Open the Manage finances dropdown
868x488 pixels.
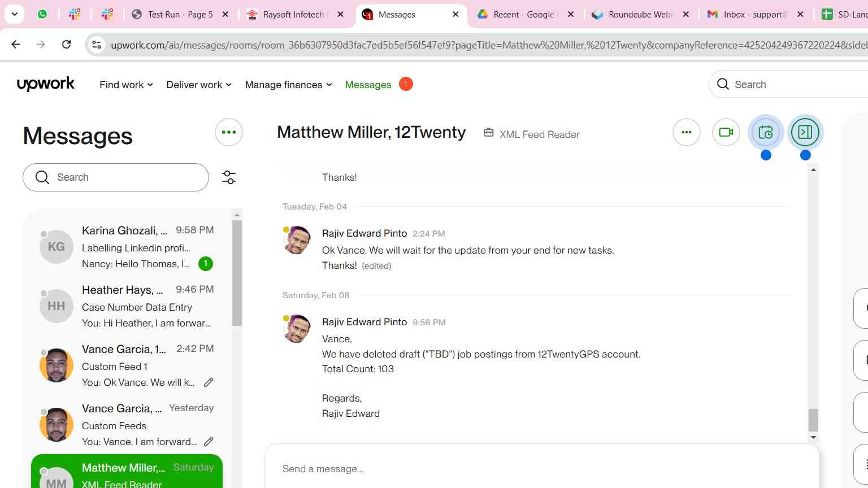288,85
